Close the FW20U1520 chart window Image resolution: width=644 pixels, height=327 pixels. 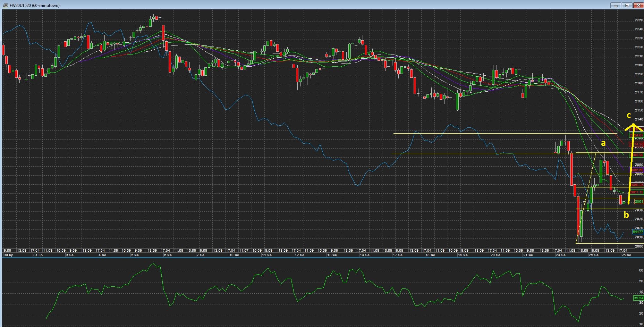638,5
